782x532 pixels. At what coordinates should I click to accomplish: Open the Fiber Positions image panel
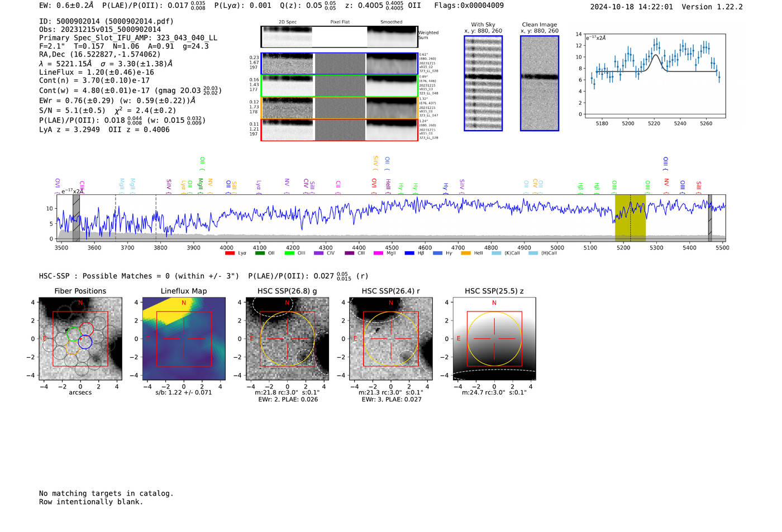pyautogui.click(x=80, y=339)
